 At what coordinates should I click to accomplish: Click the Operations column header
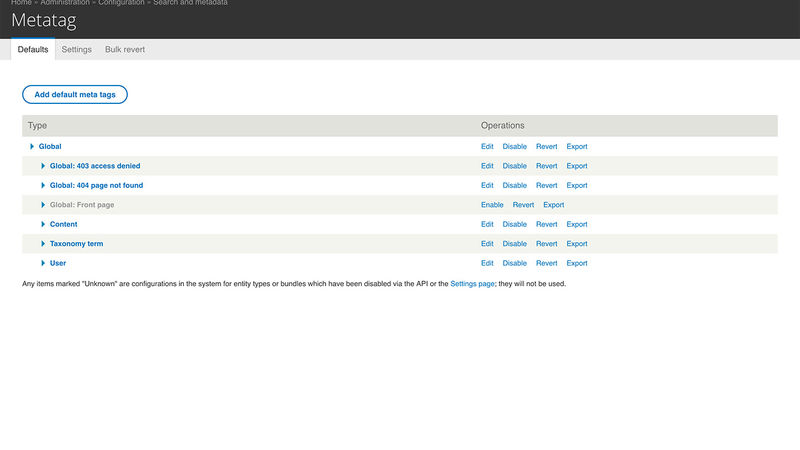point(503,126)
